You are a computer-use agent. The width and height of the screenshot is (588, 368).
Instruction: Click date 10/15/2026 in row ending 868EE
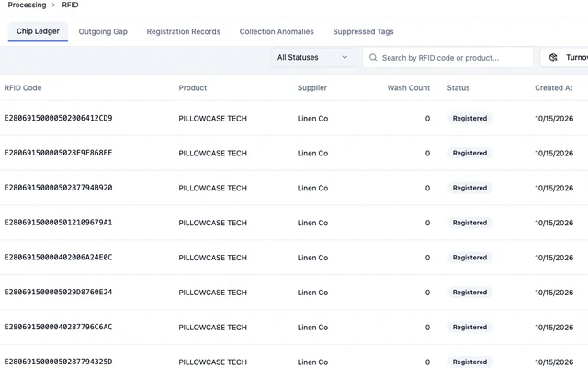(x=554, y=154)
